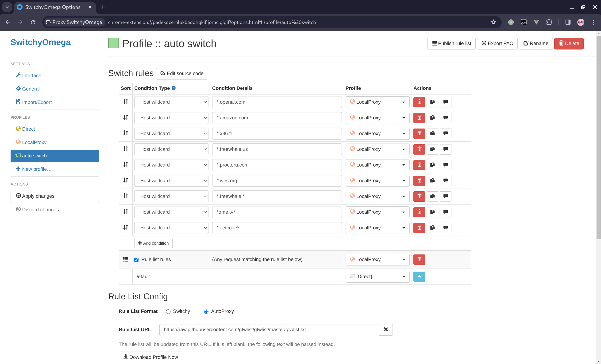Image resolution: width=601 pixels, height=364 pixels.
Task: Click the Rename icon button
Action: pyautogui.click(x=536, y=43)
